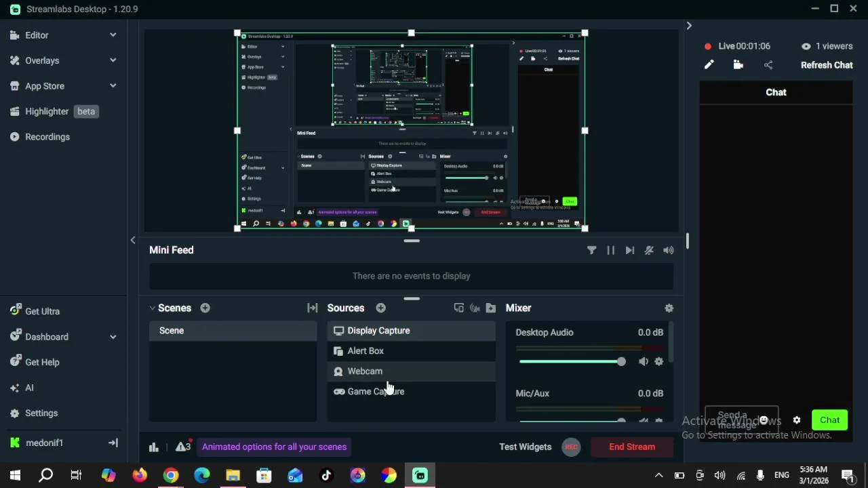868x488 pixels.
Task: Select Game Capture source
Action: point(412,392)
